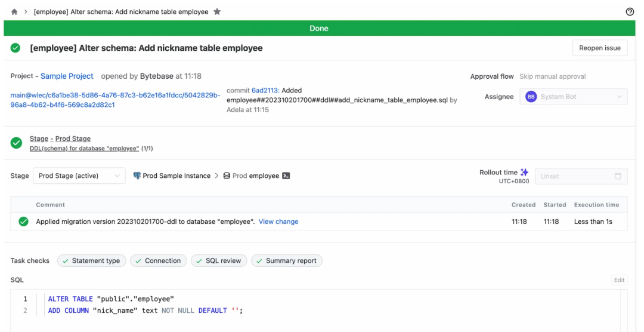644x332 pixels.
Task: Open help via question mark icon
Action: pos(630,11)
